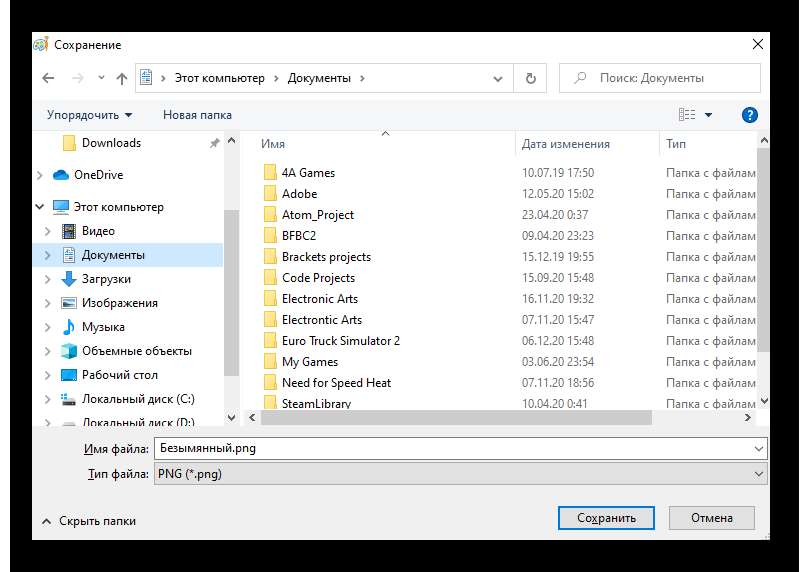Open the Тип файла format dropdown
Viewport: 802px width, 572px height.
[460, 474]
